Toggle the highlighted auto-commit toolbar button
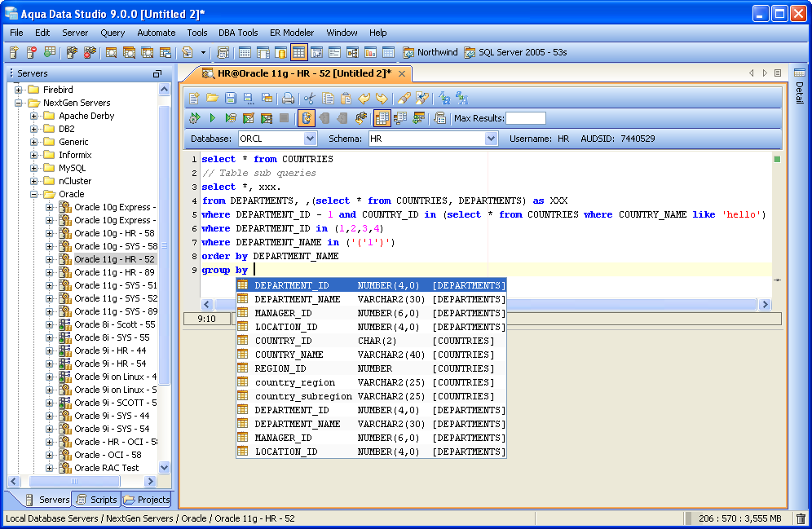This screenshot has width=812, height=529. tap(307, 118)
